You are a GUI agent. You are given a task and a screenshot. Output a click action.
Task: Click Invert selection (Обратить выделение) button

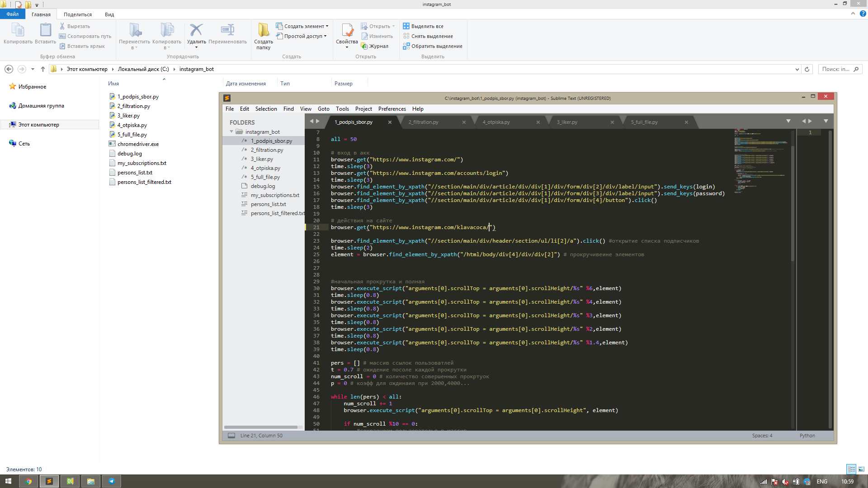pyautogui.click(x=433, y=46)
